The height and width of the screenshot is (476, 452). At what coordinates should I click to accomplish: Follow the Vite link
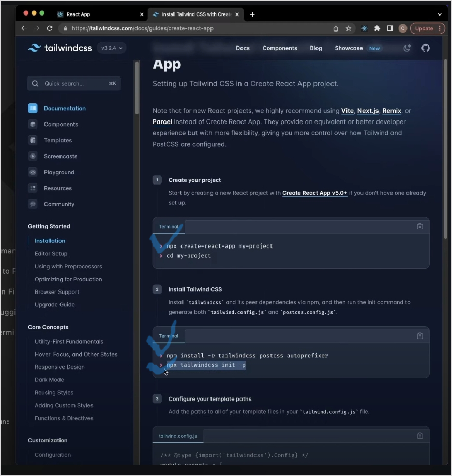[347, 111]
